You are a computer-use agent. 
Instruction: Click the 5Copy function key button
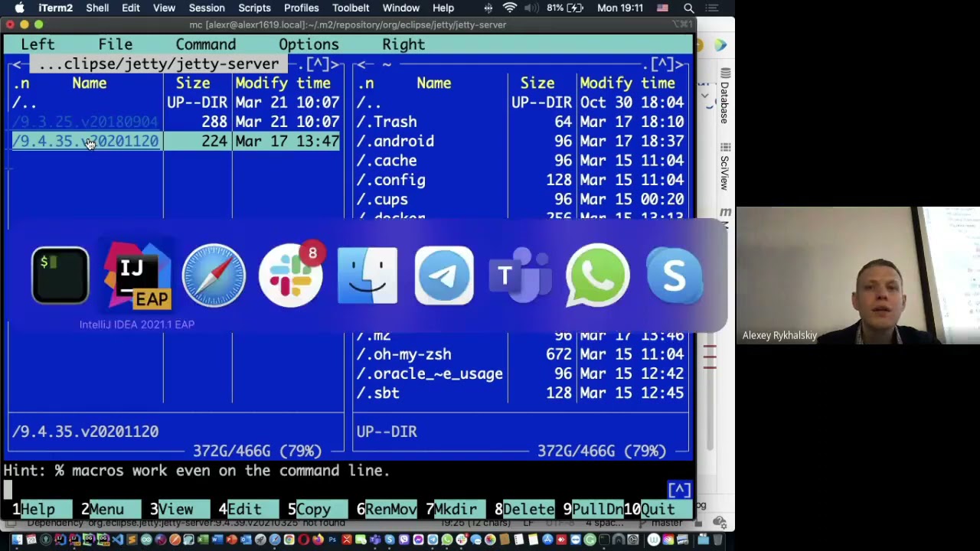[x=313, y=509]
